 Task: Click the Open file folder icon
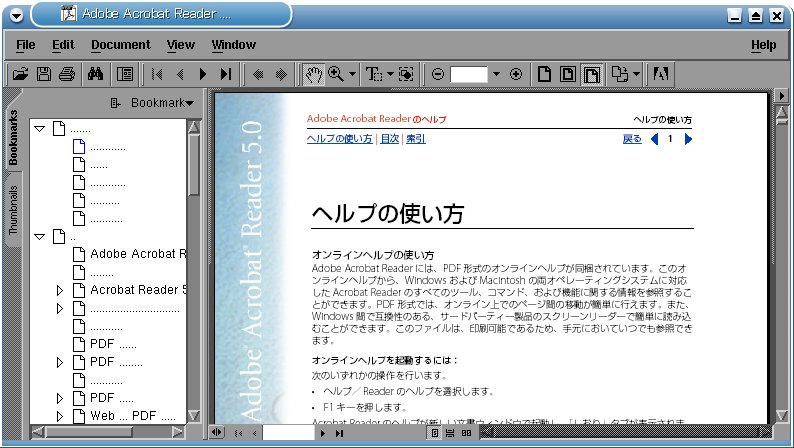[20, 74]
